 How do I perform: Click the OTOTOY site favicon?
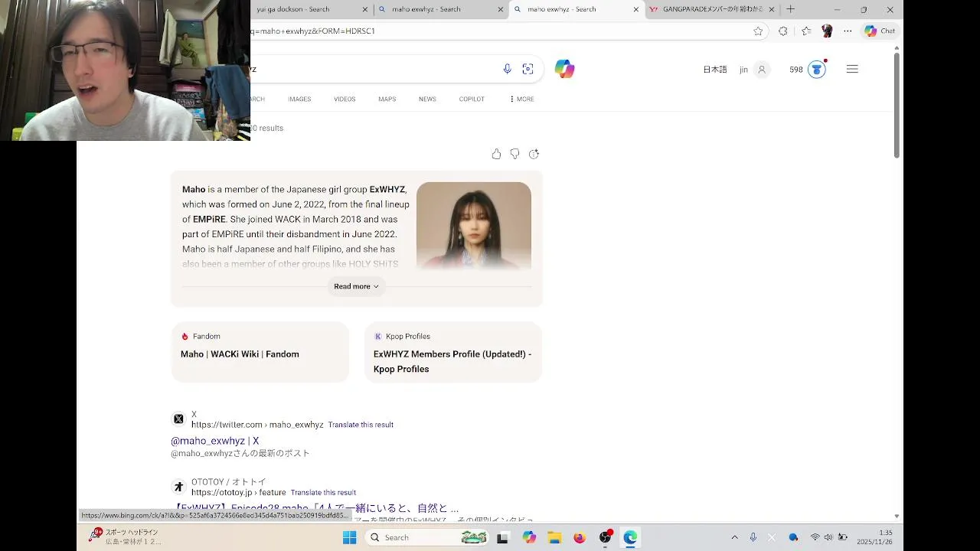178,487
